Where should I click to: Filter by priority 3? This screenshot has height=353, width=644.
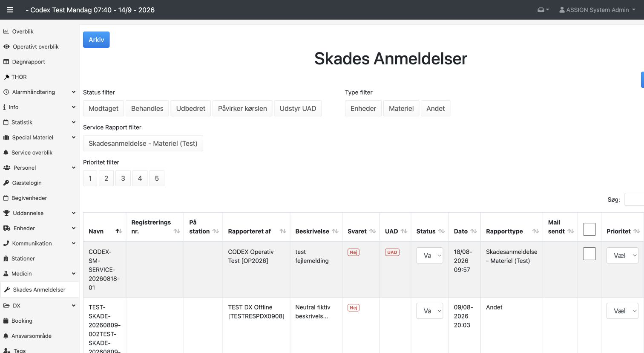point(123,178)
